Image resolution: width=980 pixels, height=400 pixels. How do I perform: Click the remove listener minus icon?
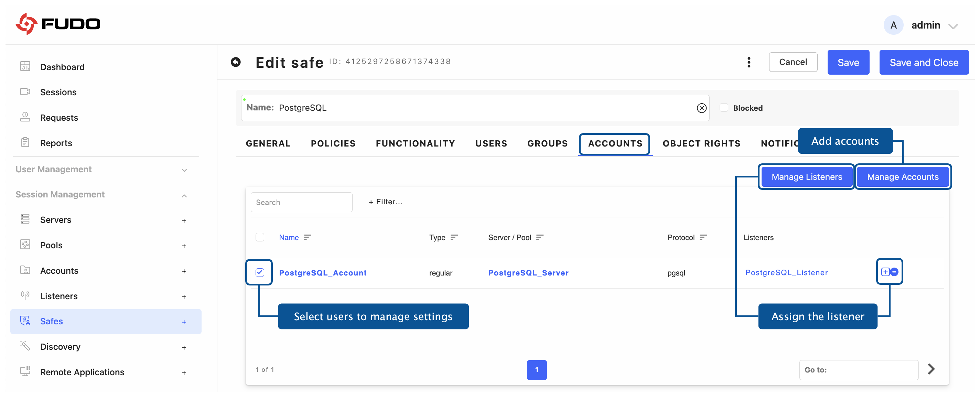pos(894,271)
